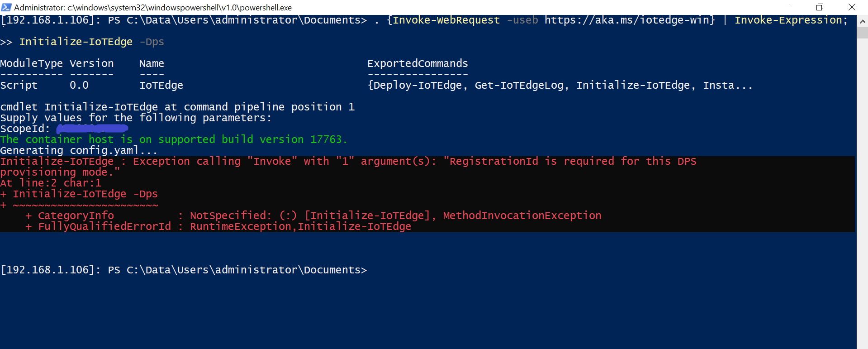The height and width of the screenshot is (349, 868).
Task: Select the highlighted Invoke-WebRequest command text
Action: point(446,20)
